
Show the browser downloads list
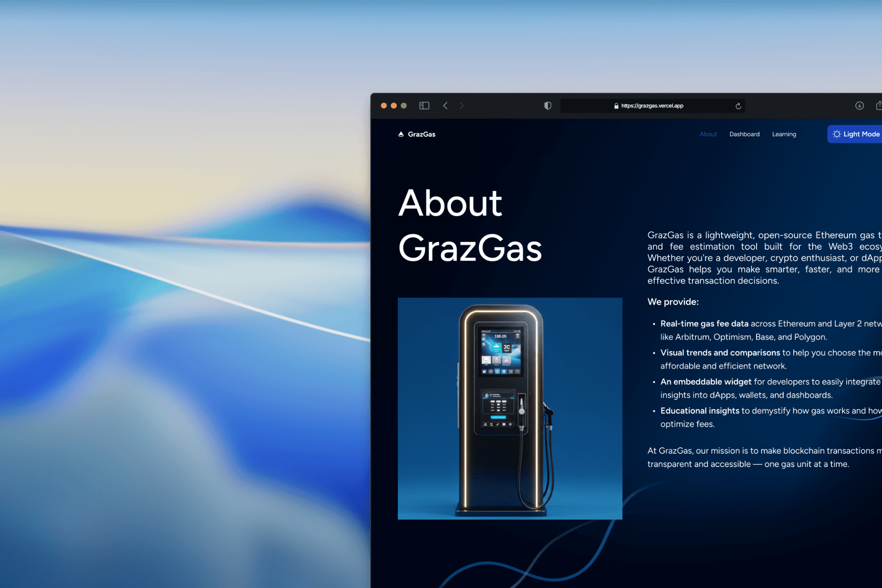(859, 106)
